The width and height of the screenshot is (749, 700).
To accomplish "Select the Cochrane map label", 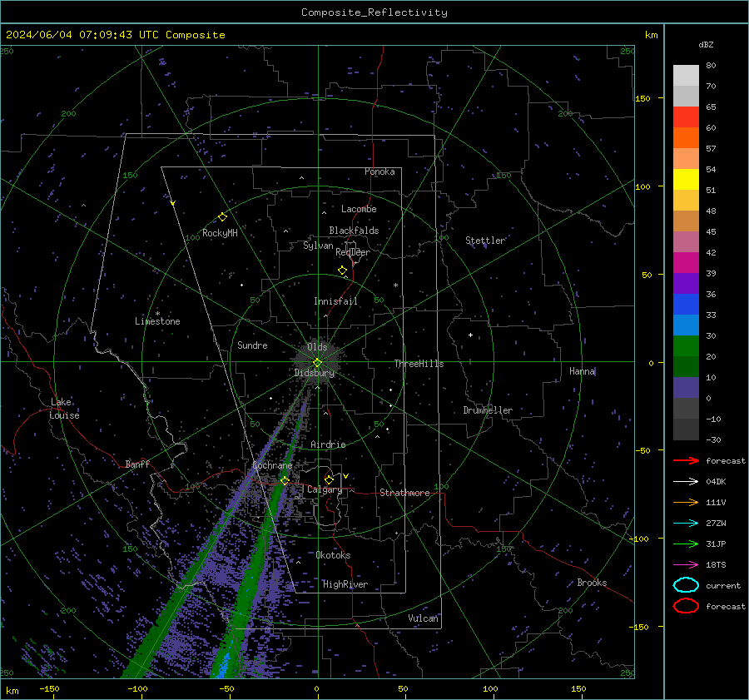I will 272,465.
